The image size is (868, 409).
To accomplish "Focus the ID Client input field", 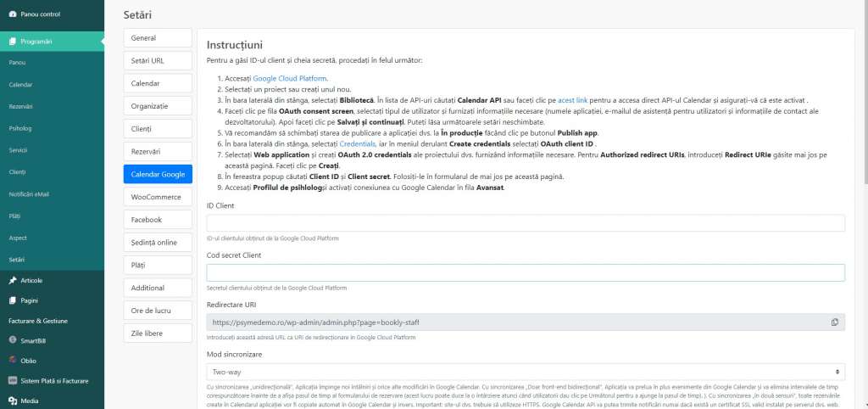I will pos(526,223).
